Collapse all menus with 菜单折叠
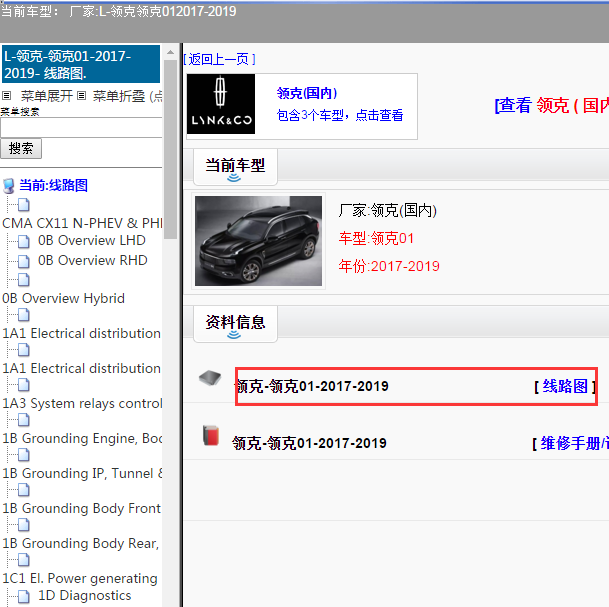The height and width of the screenshot is (607, 609). tap(119, 96)
